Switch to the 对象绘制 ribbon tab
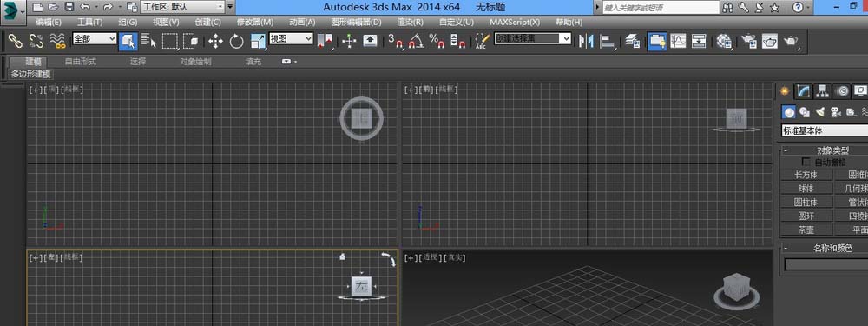 coord(195,62)
